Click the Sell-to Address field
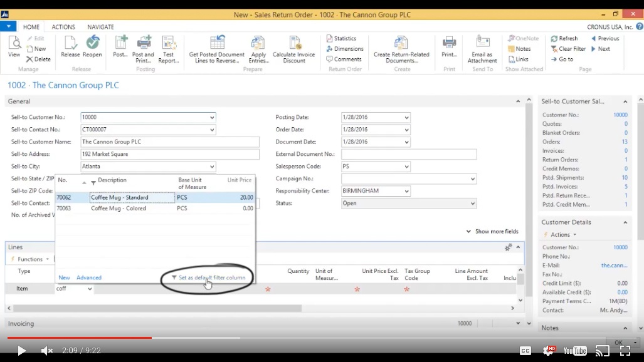This screenshot has width=644, height=362. click(x=170, y=154)
